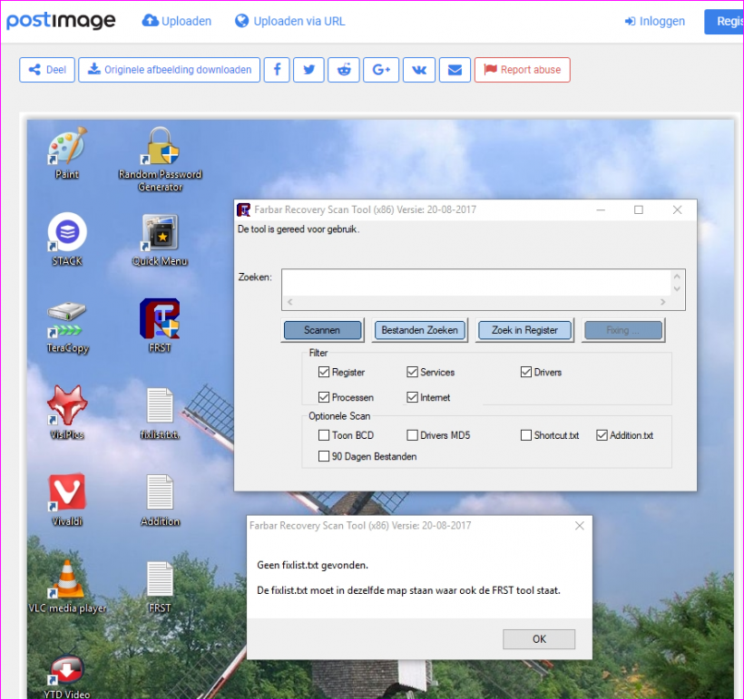The width and height of the screenshot is (744, 700).
Task: Click the Zoeken field scroll-up arrow
Action: coord(677,277)
